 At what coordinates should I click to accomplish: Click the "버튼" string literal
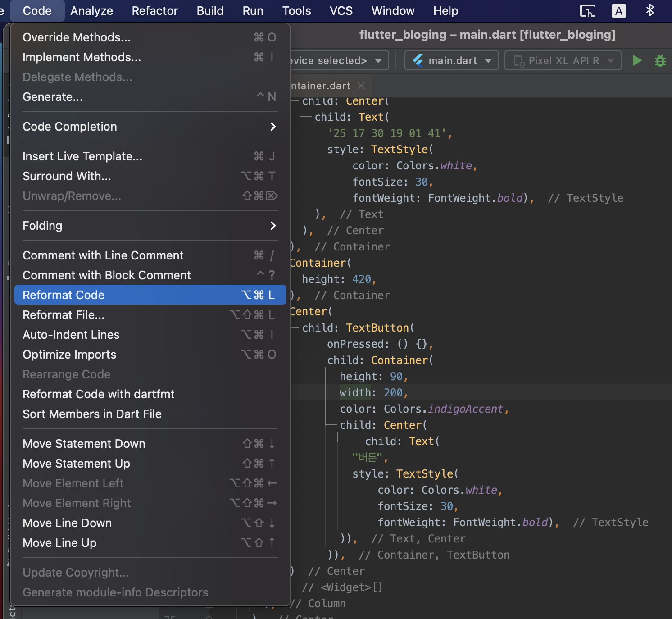point(368,458)
